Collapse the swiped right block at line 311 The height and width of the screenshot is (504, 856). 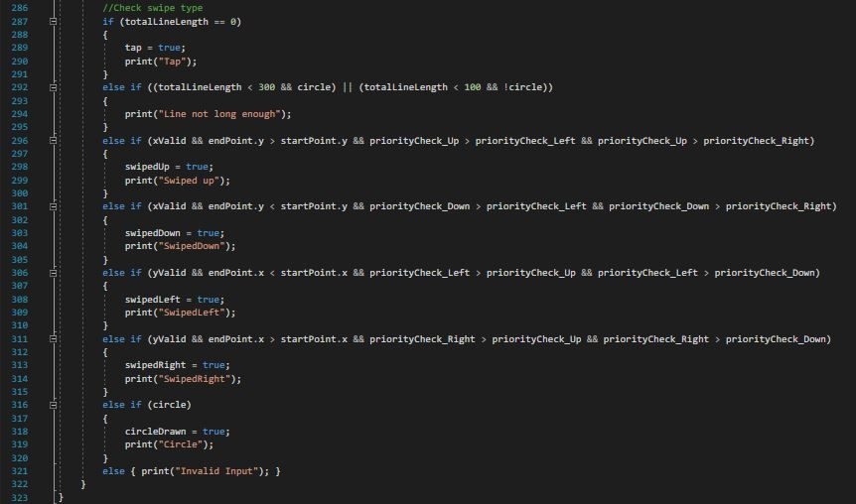[x=53, y=338]
